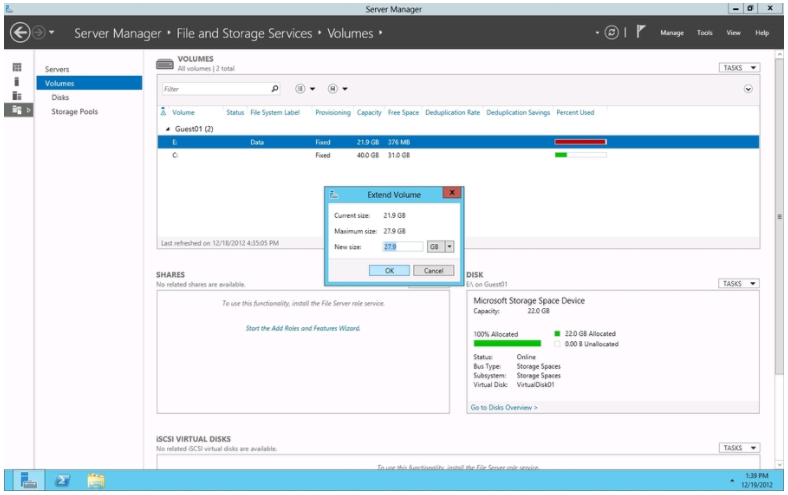Open Server Manager from the taskbar
The image size is (788, 495).
(29, 480)
